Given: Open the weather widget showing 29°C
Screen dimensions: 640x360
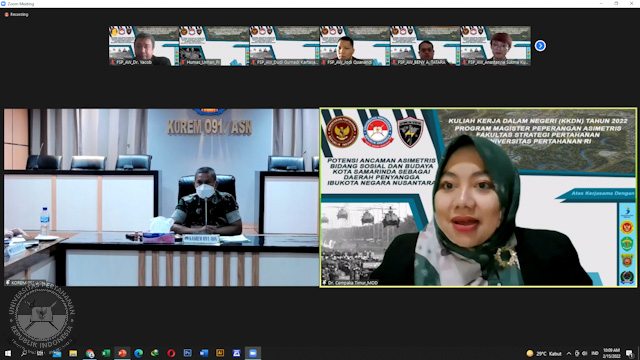Looking at the screenshot, I should (x=544, y=353).
